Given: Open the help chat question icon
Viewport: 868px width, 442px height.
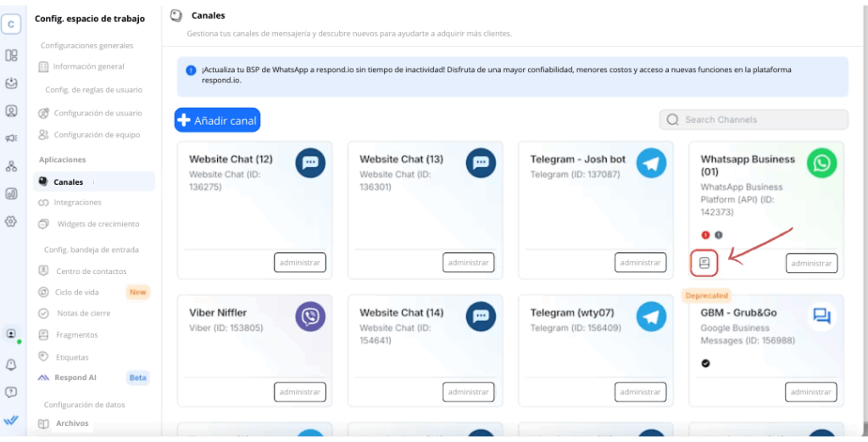Looking at the screenshot, I should 11,392.
